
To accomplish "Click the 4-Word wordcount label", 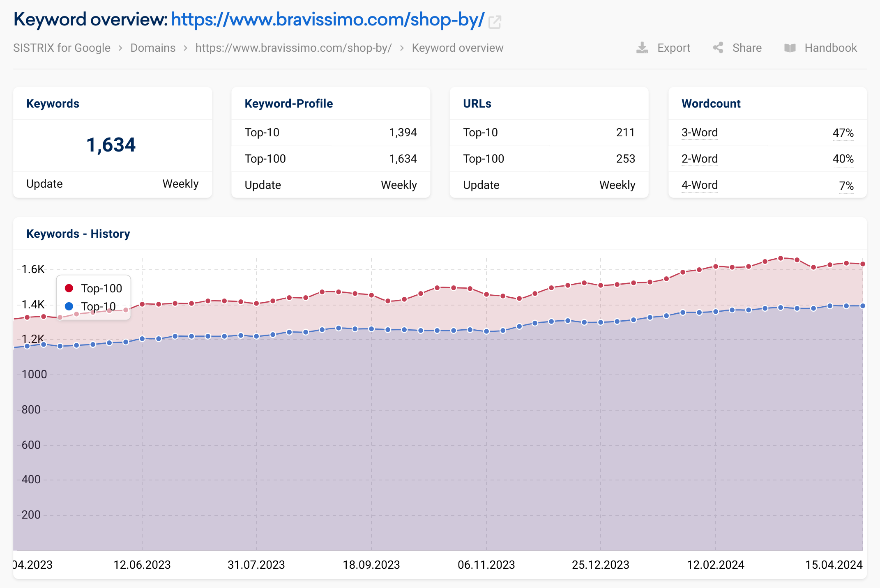I will (x=700, y=185).
